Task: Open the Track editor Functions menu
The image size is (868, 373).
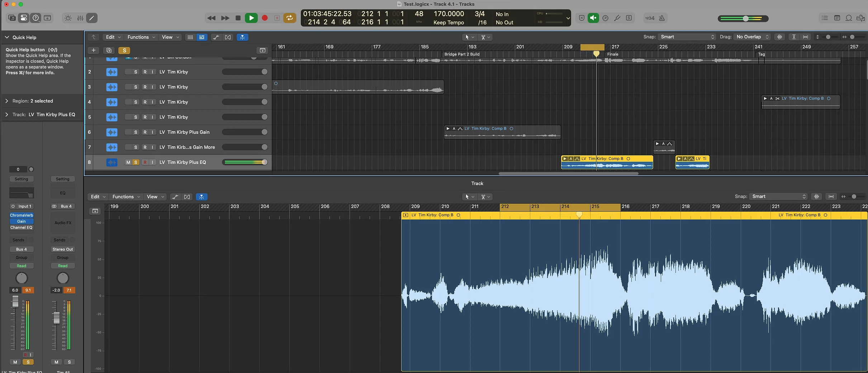Action: tap(126, 197)
